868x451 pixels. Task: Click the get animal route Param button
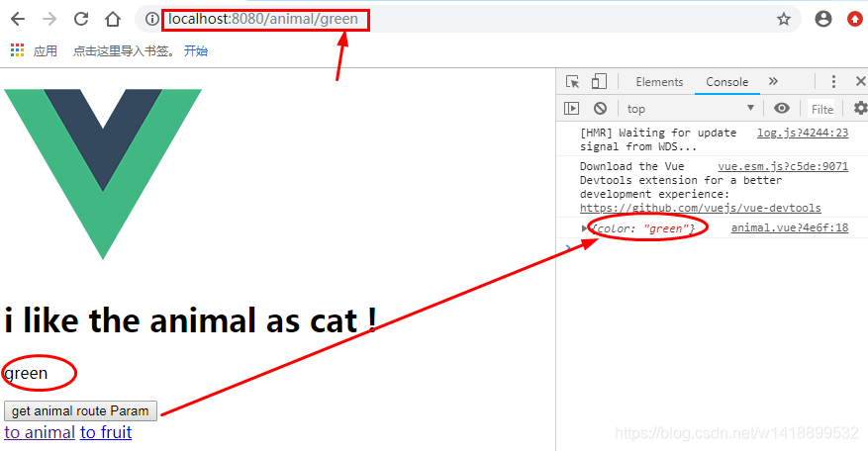[81, 411]
